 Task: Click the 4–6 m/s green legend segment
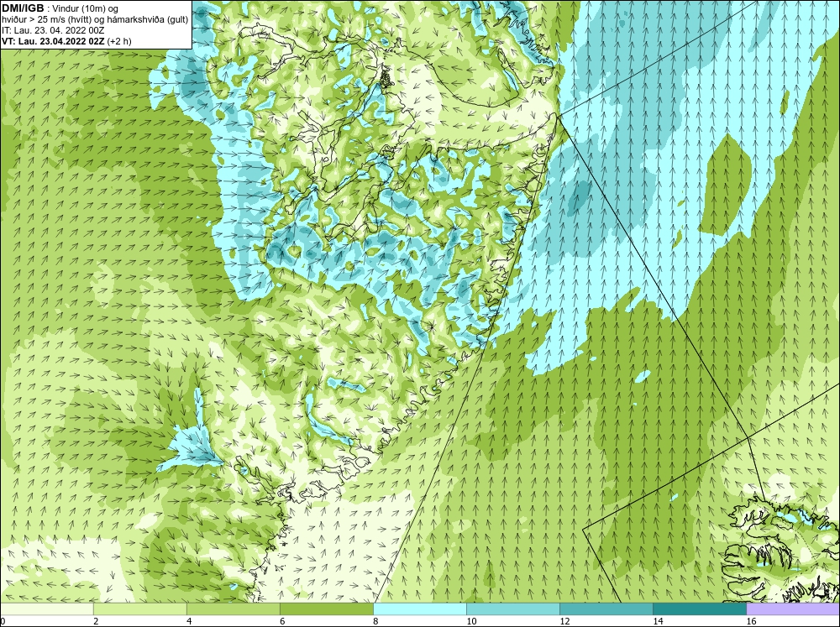(234, 609)
